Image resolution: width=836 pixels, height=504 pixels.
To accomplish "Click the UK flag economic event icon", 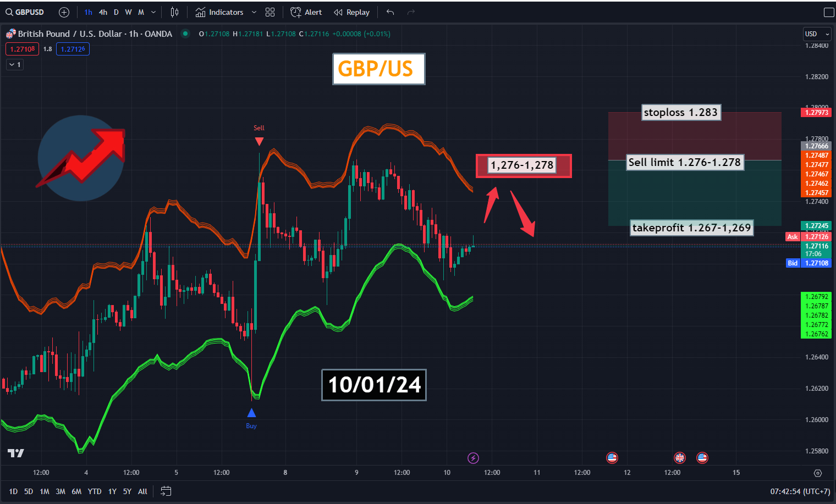I will [680, 458].
